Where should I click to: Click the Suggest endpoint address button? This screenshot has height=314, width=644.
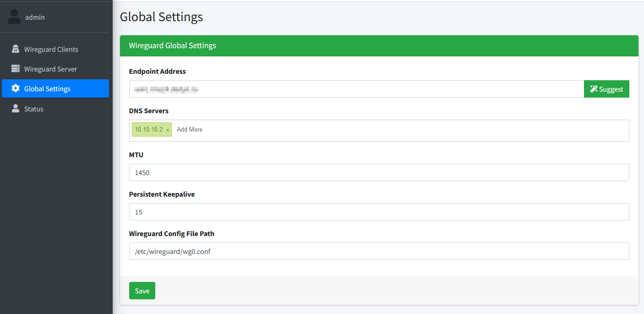coord(606,89)
